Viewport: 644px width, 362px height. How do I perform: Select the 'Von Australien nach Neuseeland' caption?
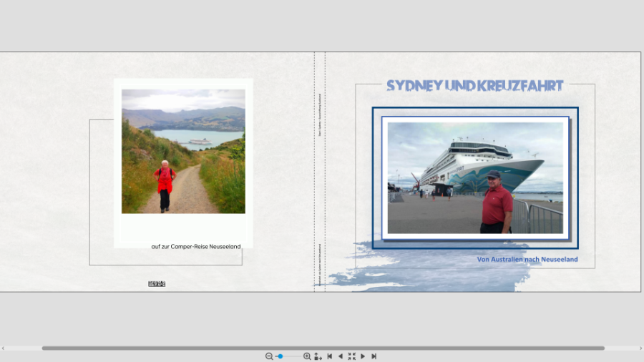pyautogui.click(x=527, y=259)
